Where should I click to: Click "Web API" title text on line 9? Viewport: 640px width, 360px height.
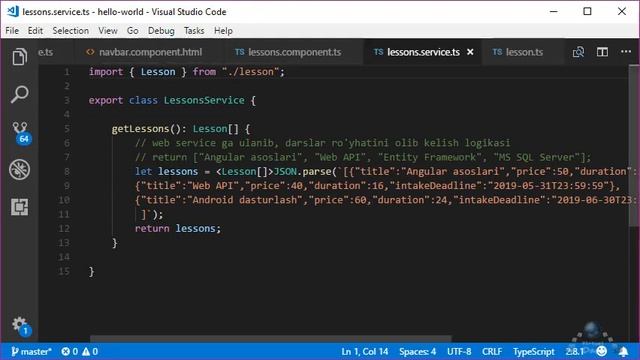click(212, 186)
